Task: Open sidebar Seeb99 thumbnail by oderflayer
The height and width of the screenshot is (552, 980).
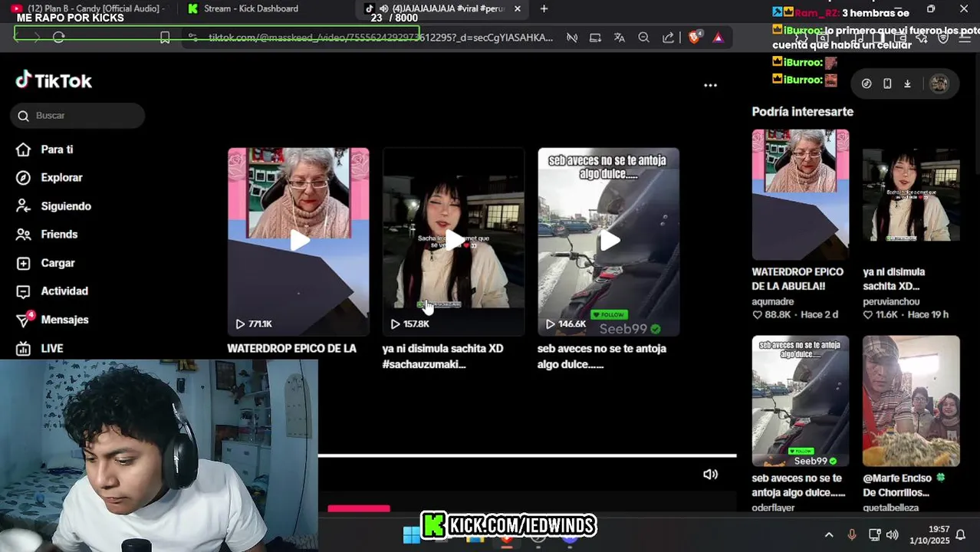Action: [x=800, y=401]
